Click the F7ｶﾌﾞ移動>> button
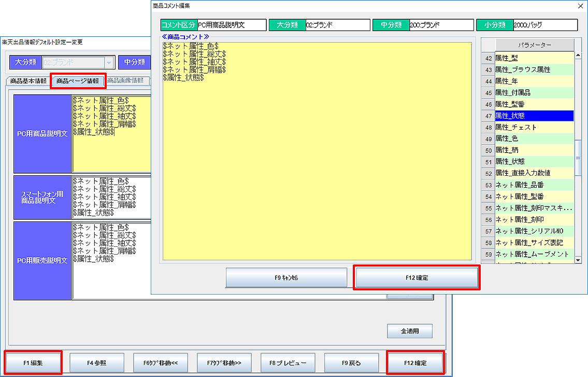The width and height of the screenshot is (588, 377). point(224,362)
